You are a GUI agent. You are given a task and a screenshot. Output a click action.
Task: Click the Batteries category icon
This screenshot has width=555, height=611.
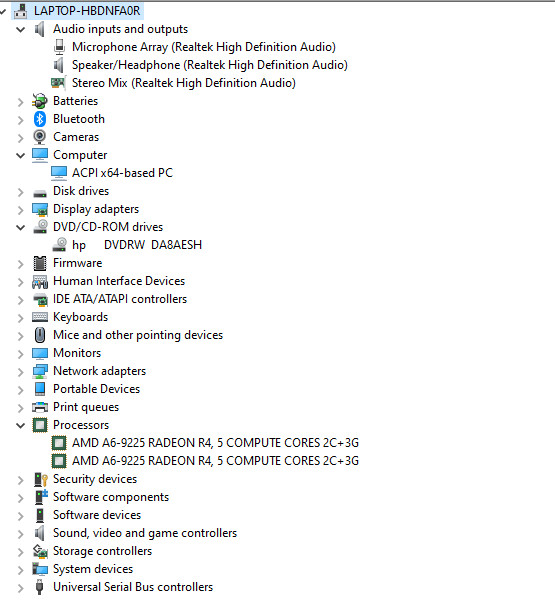pos(40,101)
